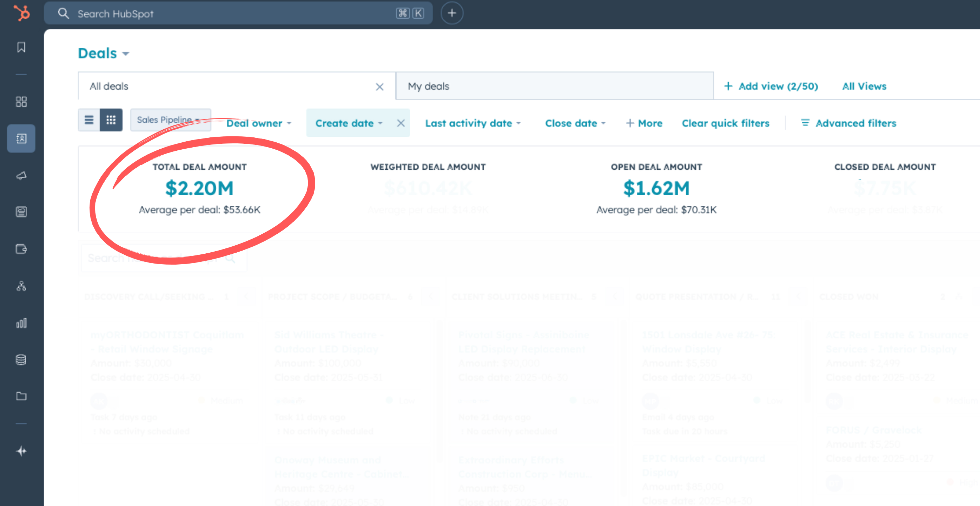The image size is (980, 506).
Task: Open the Bookmarks sidebar icon
Action: point(21,47)
